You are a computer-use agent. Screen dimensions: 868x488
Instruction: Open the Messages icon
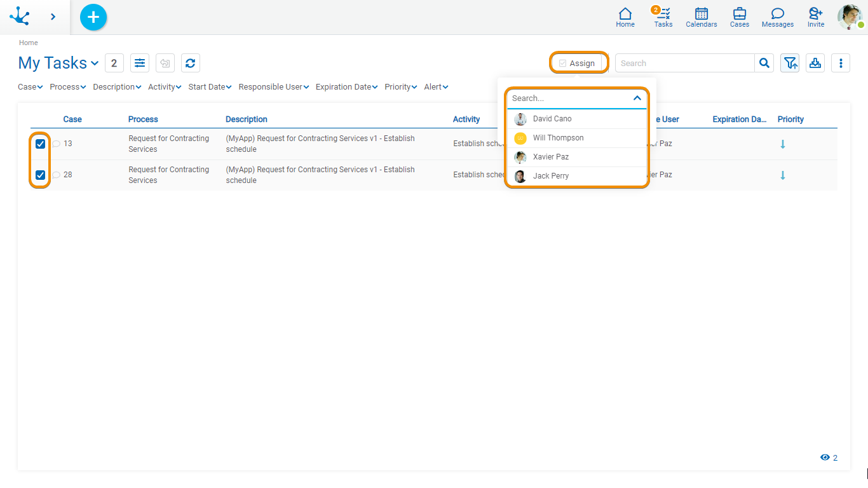777,17
